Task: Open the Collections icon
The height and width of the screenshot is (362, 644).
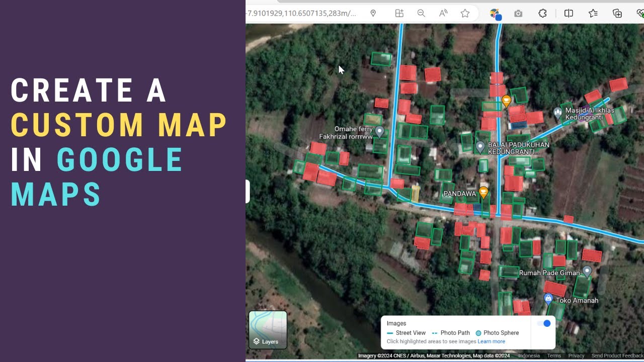Action: 617,14
